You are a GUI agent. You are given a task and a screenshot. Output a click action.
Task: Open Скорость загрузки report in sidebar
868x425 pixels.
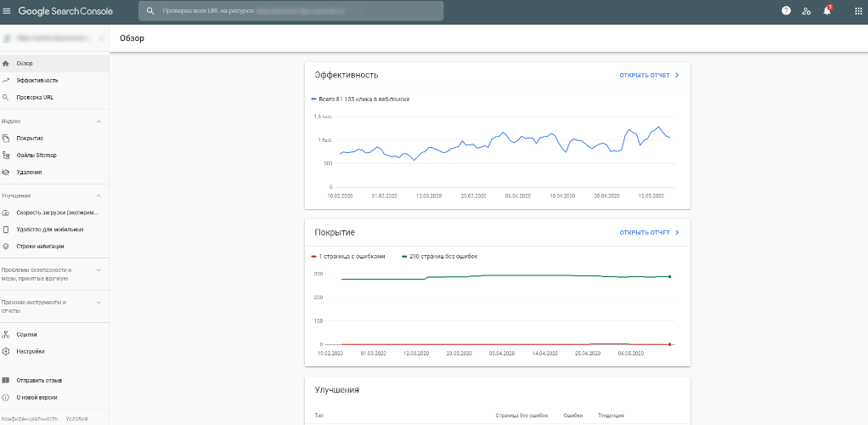tap(54, 212)
